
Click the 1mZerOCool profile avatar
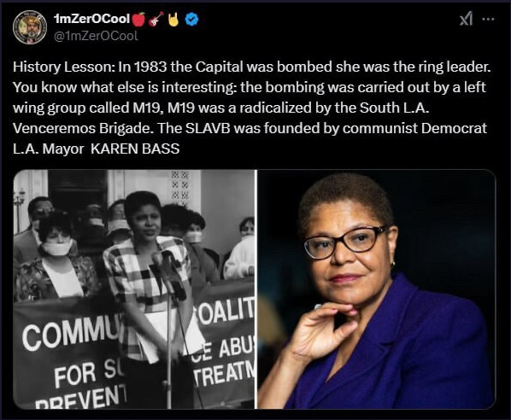pos(30,27)
